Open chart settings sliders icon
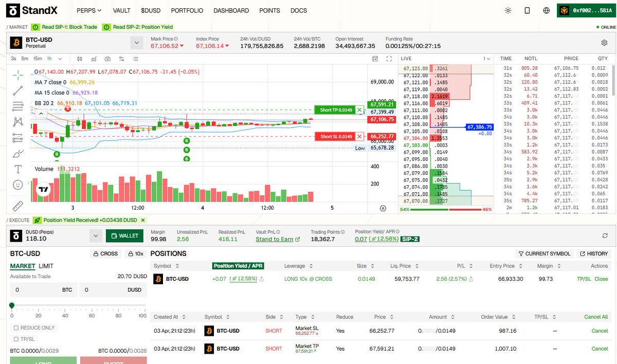 coord(122,59)
